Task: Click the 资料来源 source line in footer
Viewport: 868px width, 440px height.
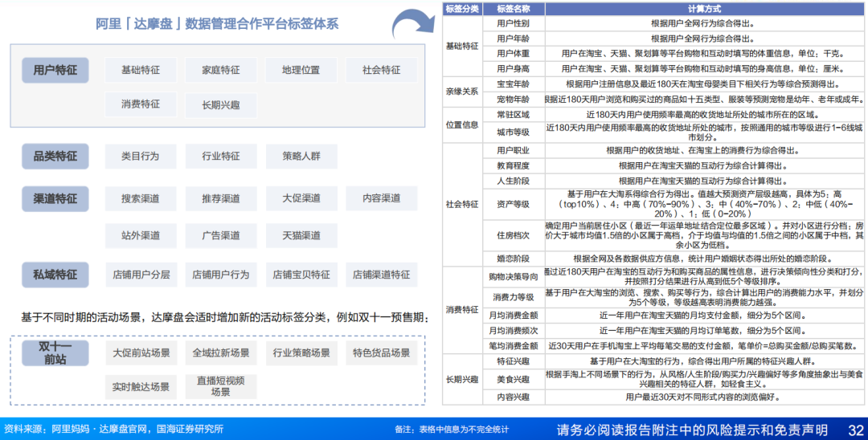Action: [114, 429]
